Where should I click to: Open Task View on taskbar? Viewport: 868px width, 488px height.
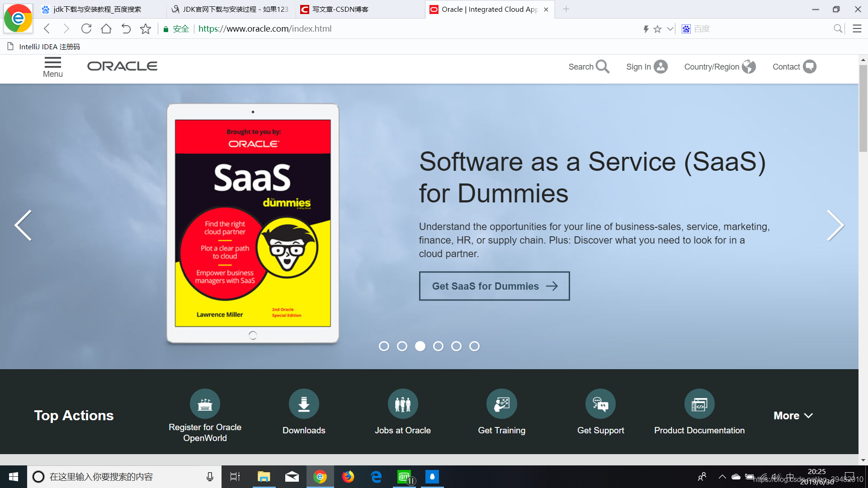pyautogui.click(x=235, y=477)
